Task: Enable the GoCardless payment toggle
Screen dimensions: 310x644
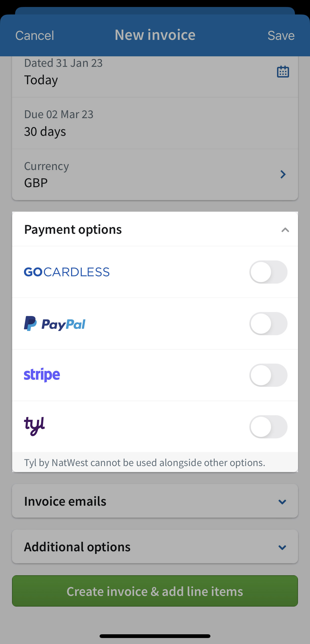Action: point(268,272)
